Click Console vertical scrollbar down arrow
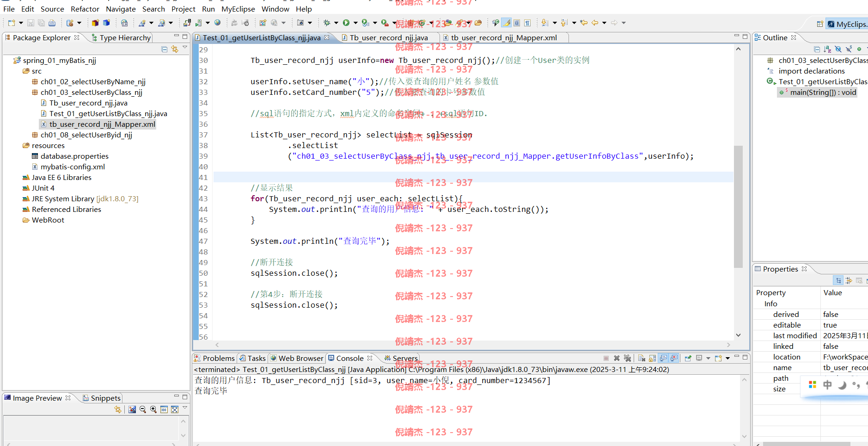868x446 pixels. (x=744, y=436)
